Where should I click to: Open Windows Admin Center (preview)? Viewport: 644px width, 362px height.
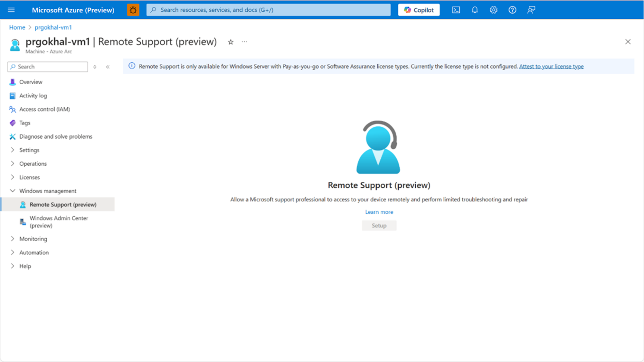(x=59, y=222)
